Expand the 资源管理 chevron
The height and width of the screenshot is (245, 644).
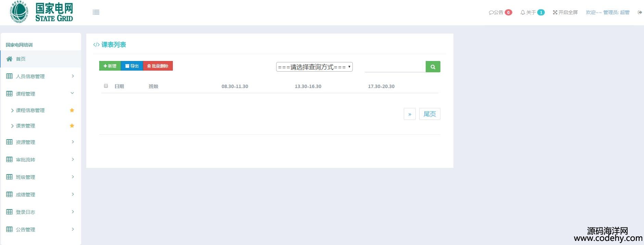[73, 142]
